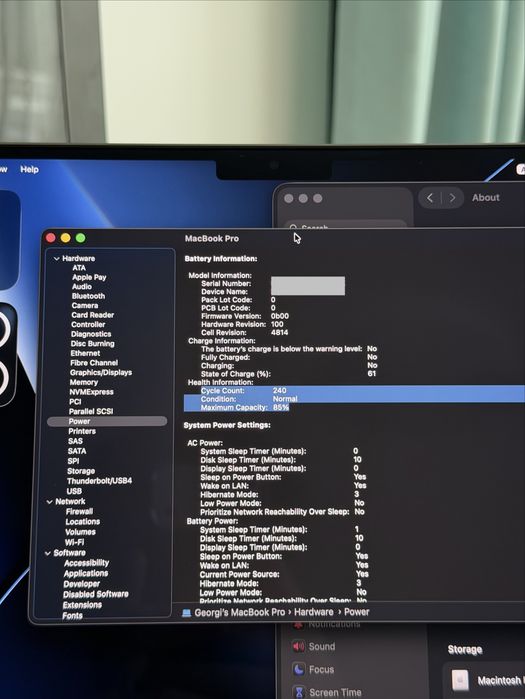Go back in System Settings window

430,198
